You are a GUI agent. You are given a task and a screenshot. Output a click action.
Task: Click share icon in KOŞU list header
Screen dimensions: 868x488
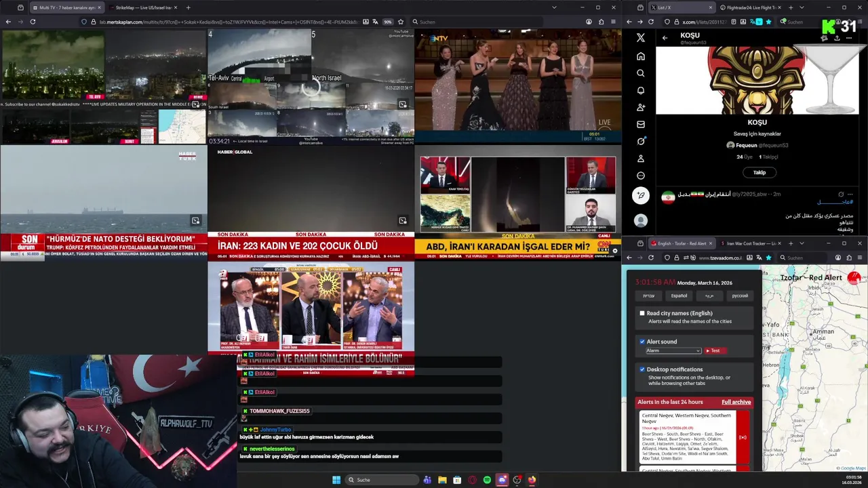click(837, 38)
